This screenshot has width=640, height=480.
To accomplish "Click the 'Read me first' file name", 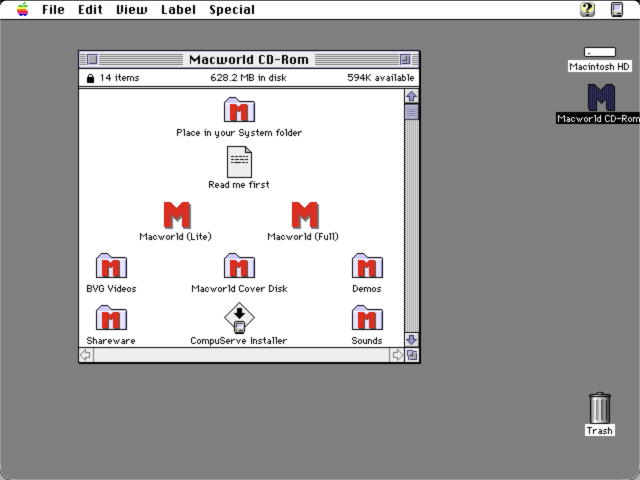I will pyautogui.click(x=239, y=185).
